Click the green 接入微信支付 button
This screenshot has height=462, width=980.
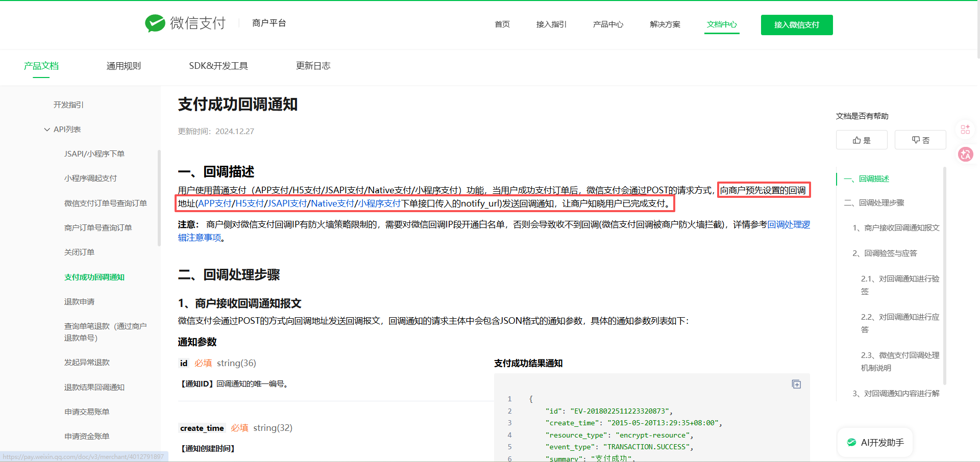(x=797, y=25)
